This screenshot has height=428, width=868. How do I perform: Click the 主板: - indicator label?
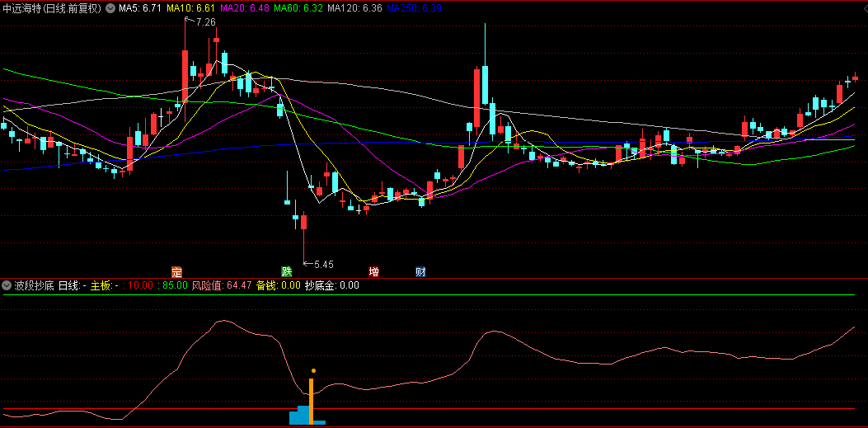(x=106, y=285)
